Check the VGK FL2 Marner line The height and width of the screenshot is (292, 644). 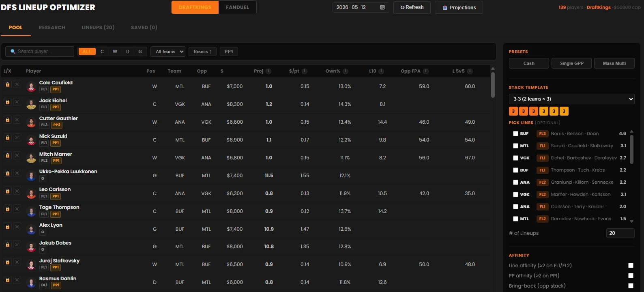click(515, 194)
